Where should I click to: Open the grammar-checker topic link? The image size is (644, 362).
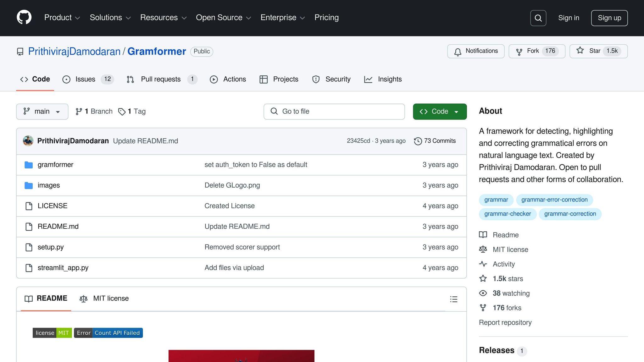[507, 214]
